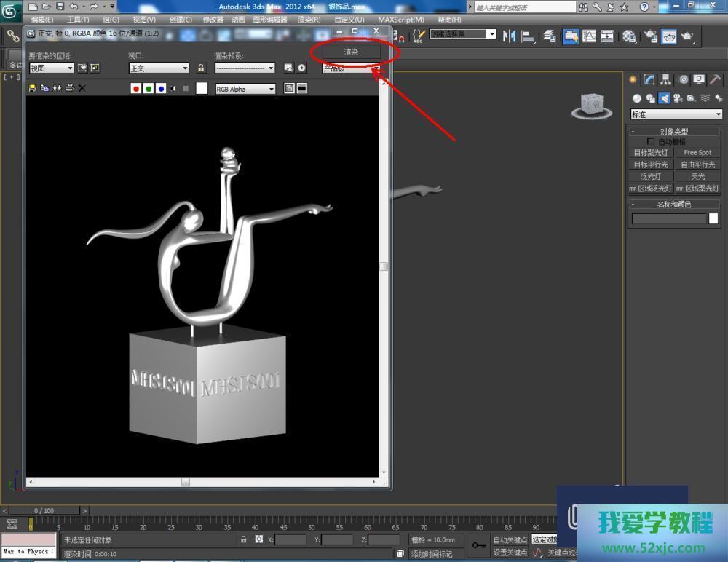Toggle the red channel display
728x562 pixels.
(135, 88)
